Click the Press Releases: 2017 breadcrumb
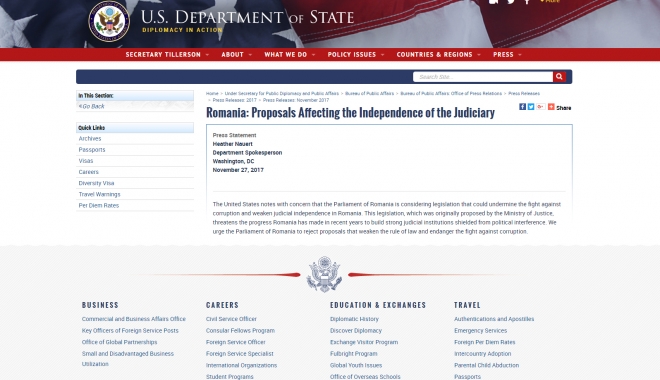 234,100
